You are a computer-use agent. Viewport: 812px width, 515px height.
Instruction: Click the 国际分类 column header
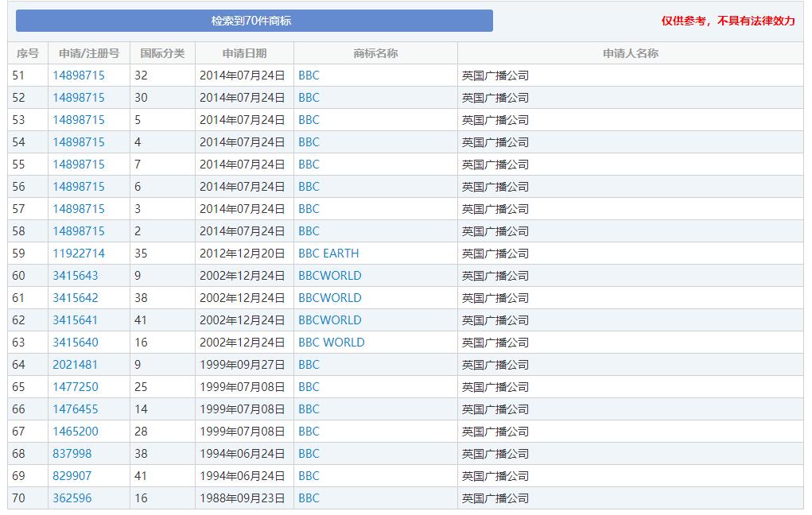162,53
